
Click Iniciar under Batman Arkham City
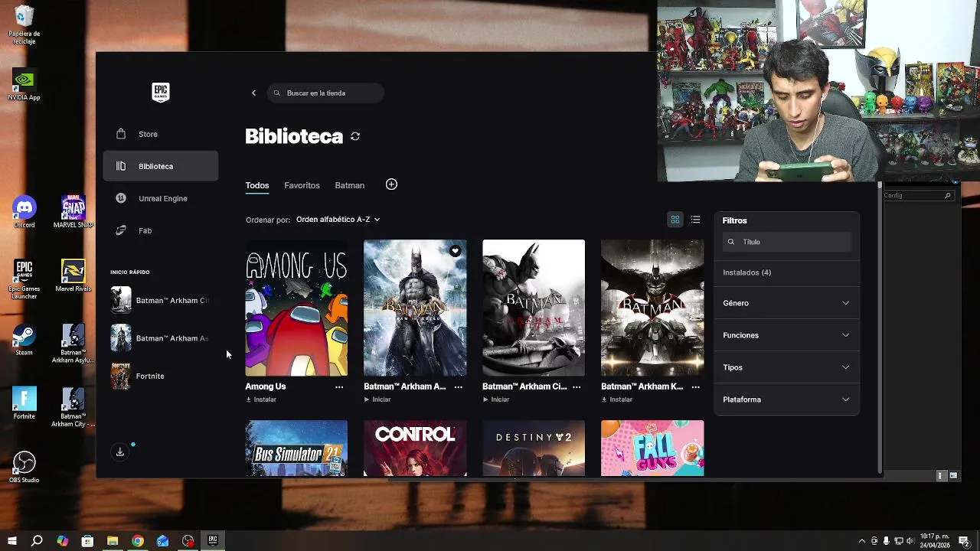(x=496, y=399)
